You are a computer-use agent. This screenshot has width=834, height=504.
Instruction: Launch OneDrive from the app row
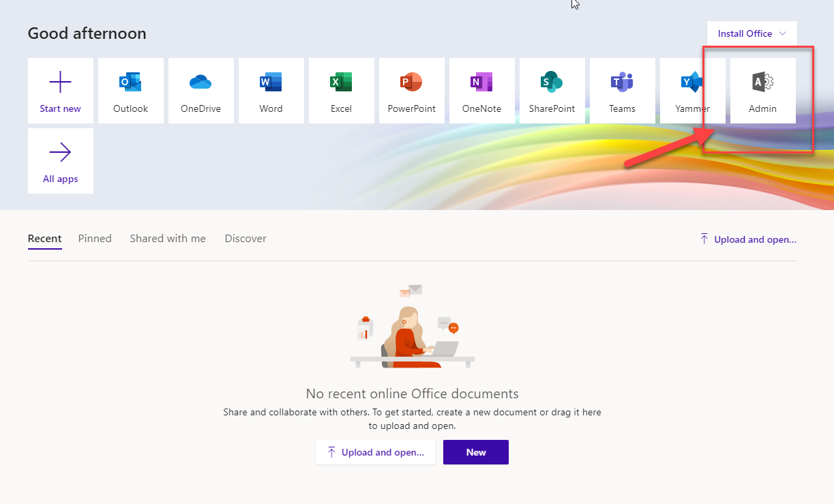tap(200, 91)
